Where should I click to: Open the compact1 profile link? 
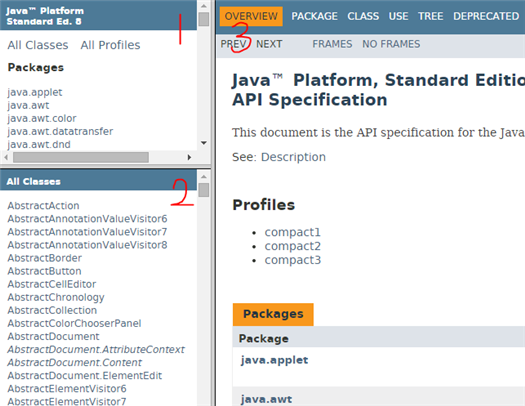[292, 232]
